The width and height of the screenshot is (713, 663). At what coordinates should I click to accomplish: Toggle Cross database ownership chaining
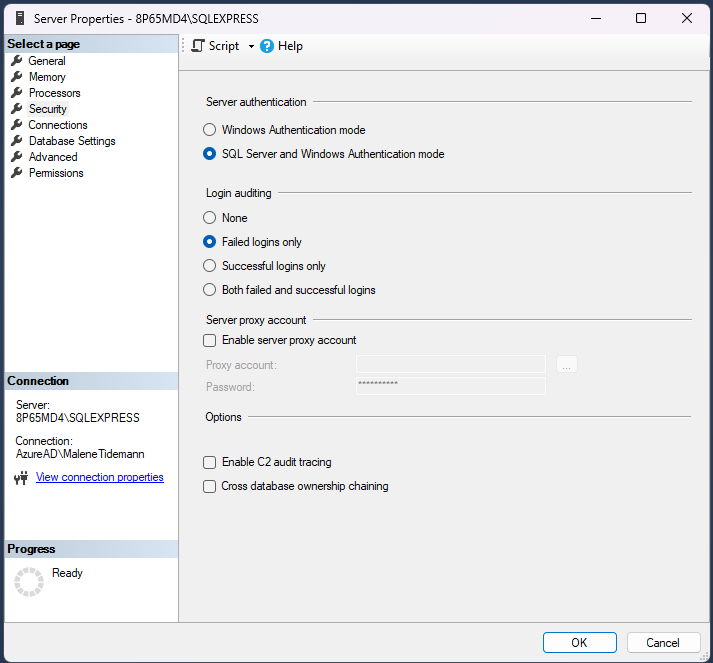tap(209, 486)
